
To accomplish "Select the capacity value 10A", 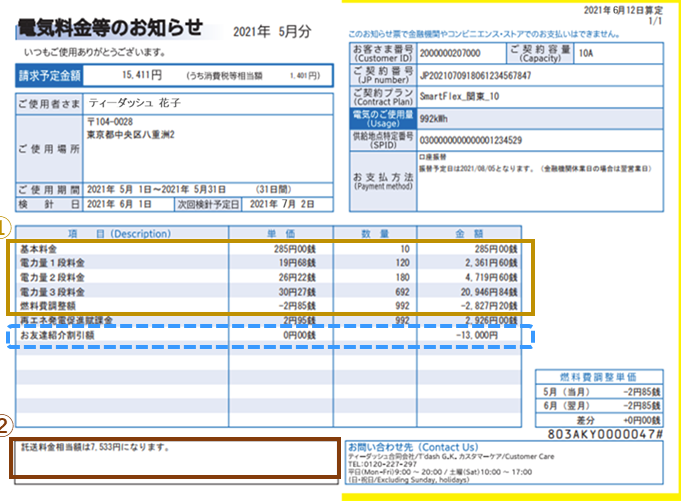I will pos(586,53).
